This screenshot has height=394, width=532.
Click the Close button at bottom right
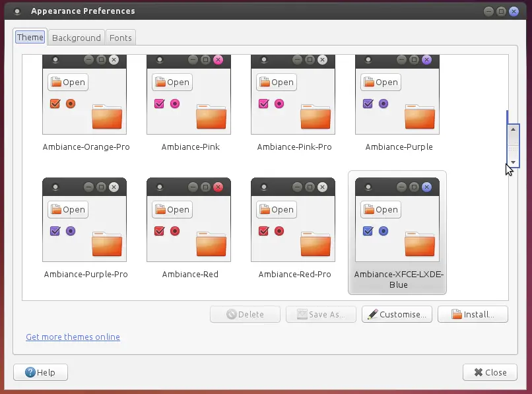coord(490,372)
